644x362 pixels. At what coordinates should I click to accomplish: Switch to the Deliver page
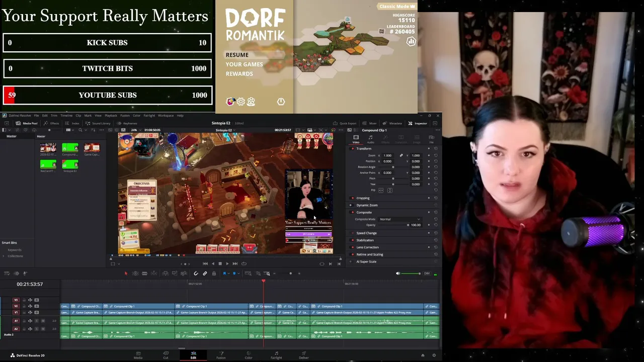[303, 355]
